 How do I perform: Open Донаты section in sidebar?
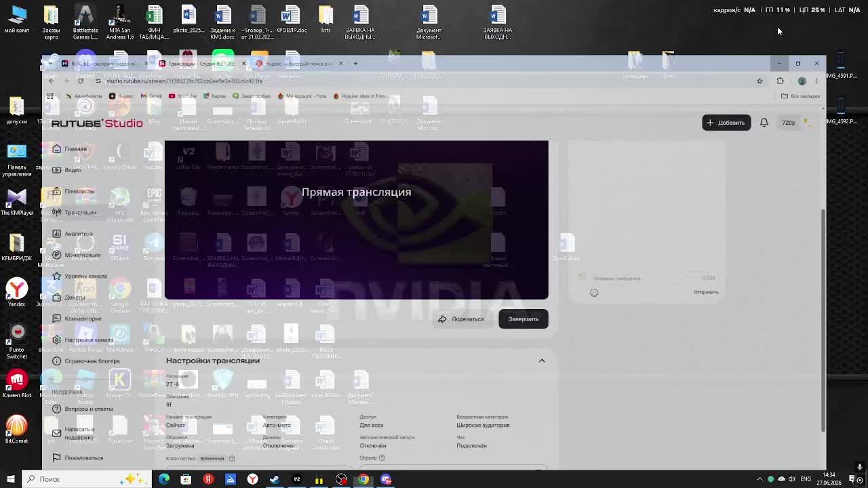pyautogui.click(x=75, y=298)
